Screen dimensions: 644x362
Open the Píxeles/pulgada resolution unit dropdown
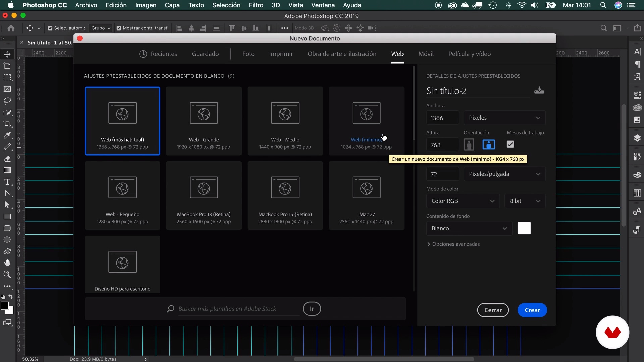(504, 174)
